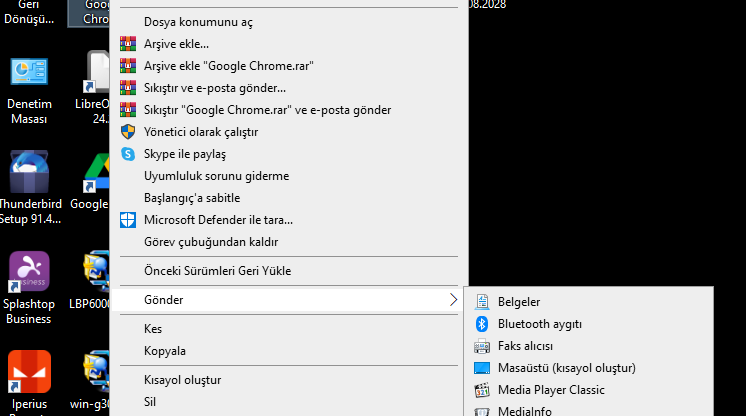Click WinRAR icon beside Sıkıştır ve e-posta gönder...
This screenshot has height=416, width=746.
point(128,88)
